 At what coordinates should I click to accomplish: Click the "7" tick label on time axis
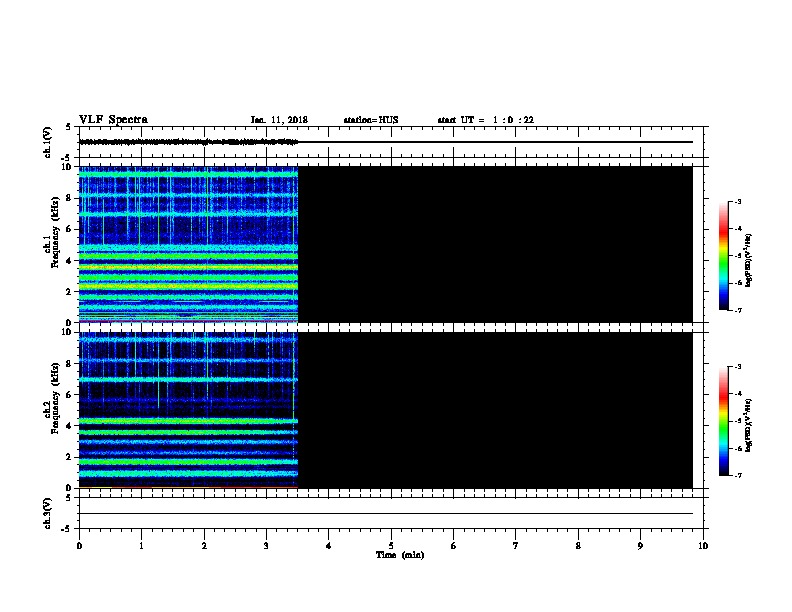pyautogui.click(x=516, y=546)
